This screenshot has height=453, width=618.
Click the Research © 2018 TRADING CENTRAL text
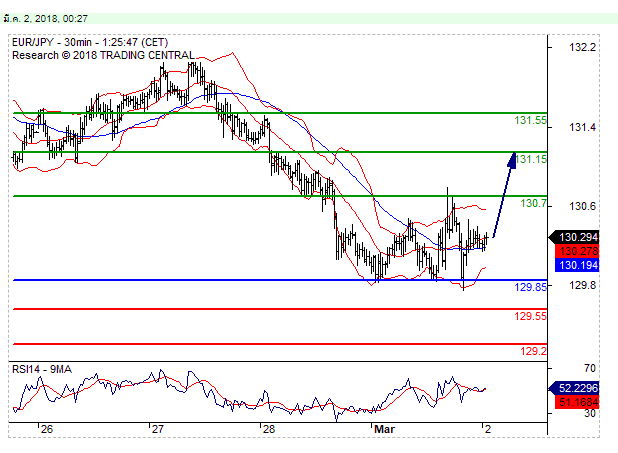pos(103,55)
